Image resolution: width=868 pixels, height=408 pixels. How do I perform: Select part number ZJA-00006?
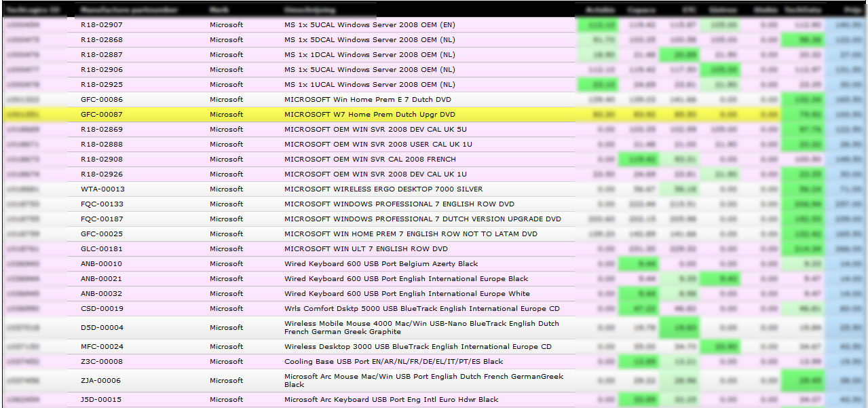tap(101, 381)
